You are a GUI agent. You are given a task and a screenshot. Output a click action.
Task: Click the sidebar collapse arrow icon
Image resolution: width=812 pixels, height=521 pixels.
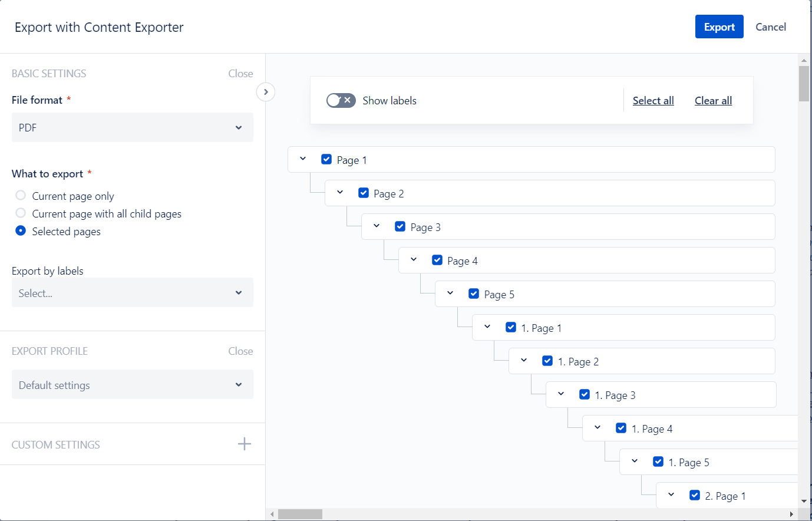pyautogui.click(x=266, y=92)
